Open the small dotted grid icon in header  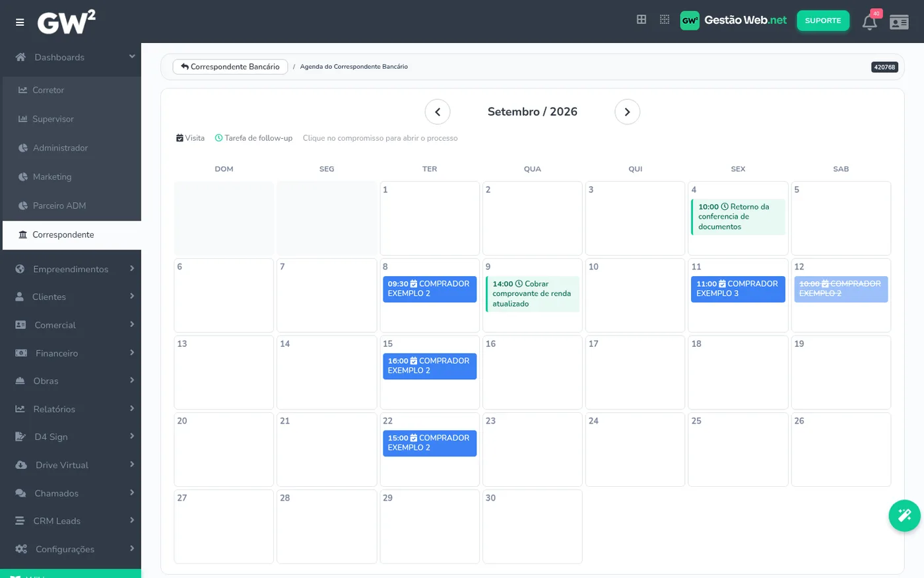tap(665, 20)
